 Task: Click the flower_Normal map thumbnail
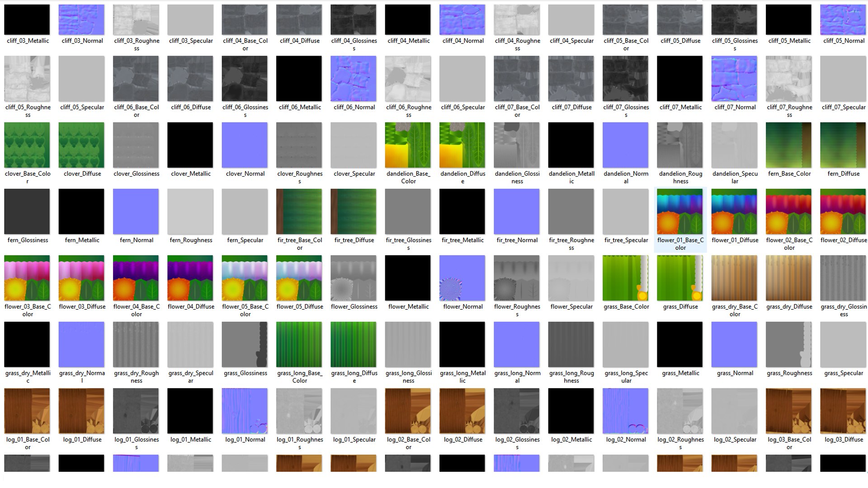coord(462,278)
